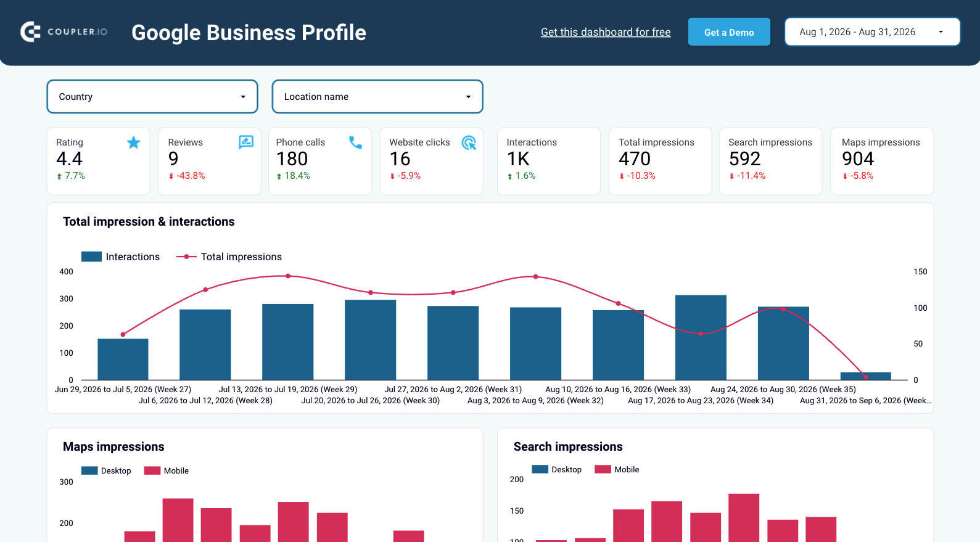Click the Week 29 total impressions data point
The image size is (980, 542).
click(288, 276)
